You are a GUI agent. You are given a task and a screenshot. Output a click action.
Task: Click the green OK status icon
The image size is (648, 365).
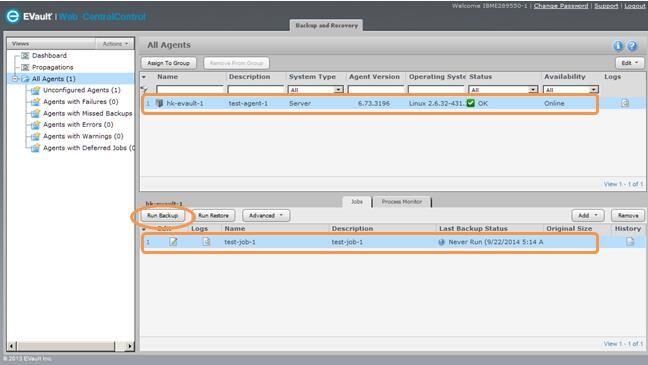471,103
